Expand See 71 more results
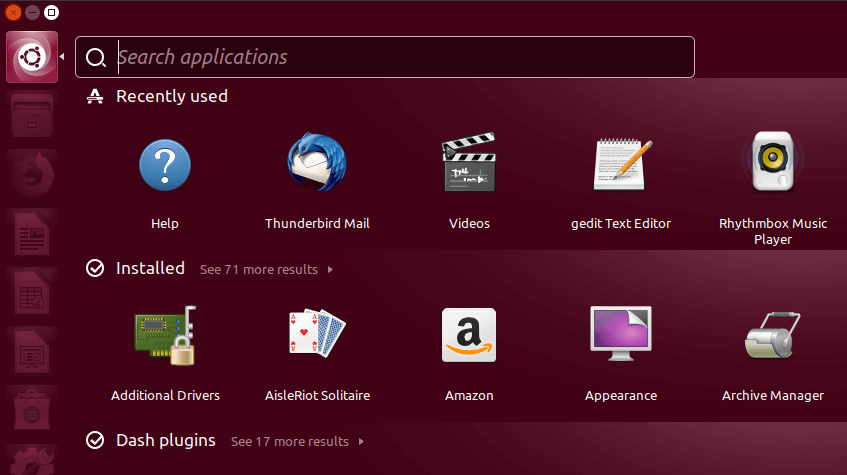 pyautogui.click(x=259, y=269)
